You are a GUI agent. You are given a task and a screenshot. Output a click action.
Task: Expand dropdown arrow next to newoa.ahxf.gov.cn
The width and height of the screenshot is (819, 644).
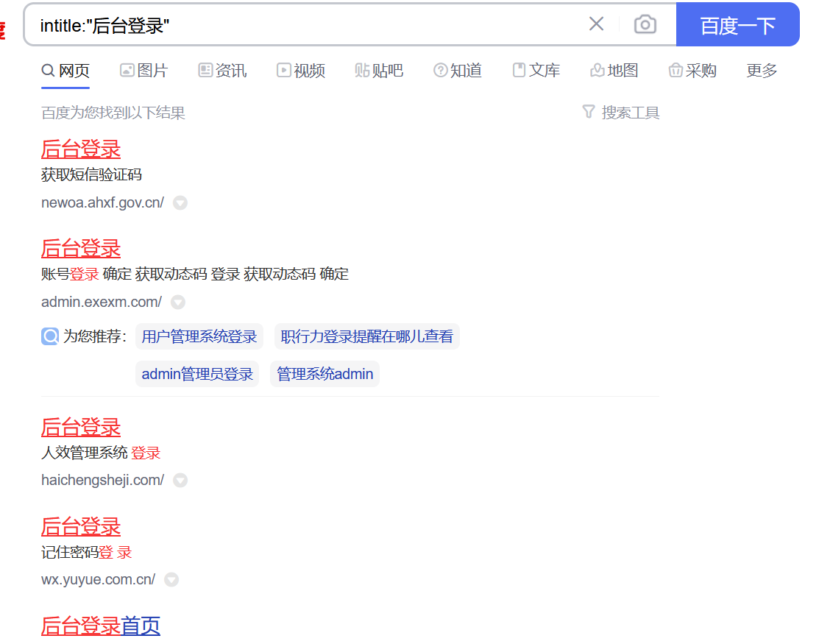point(180,202)
